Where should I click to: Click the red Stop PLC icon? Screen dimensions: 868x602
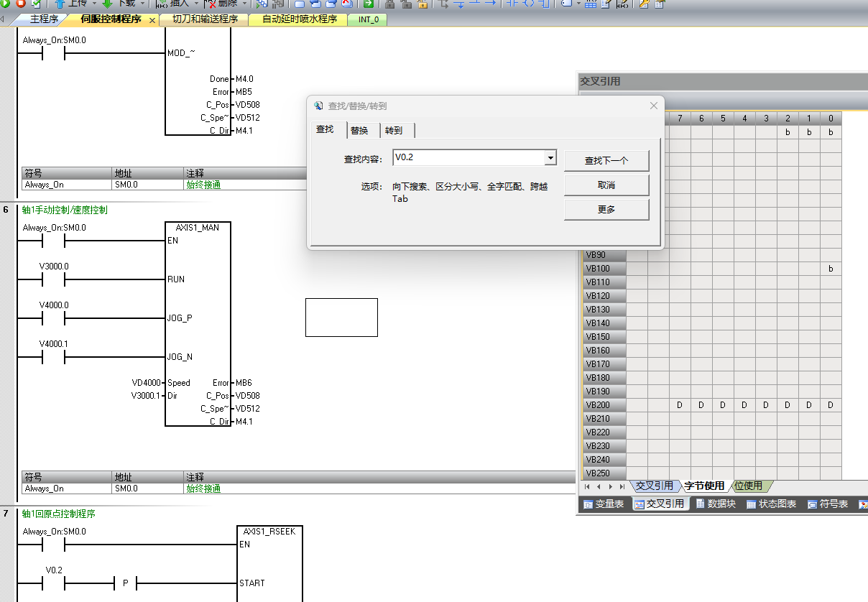point(21,4)
